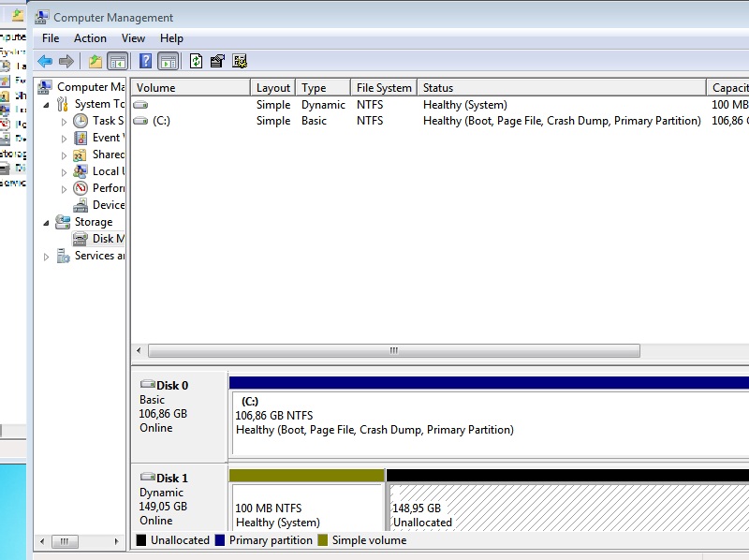Expand the Services and Applications node
This screenshot has width=749, height=560.
pyautogui.click(x=46, y=257)
